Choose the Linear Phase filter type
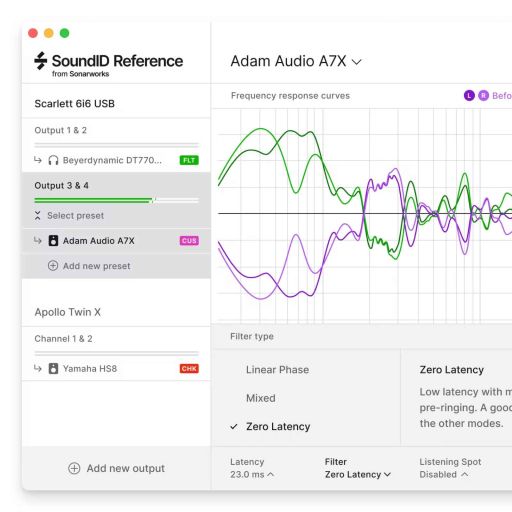The height and width of the screenshot is (512, 512). point(277,370)
